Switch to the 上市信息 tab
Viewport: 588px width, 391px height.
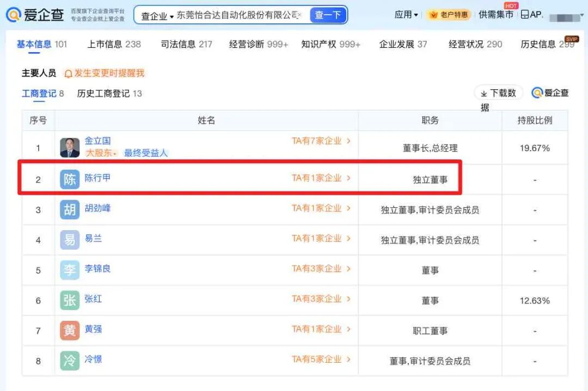tap(114, 44)
